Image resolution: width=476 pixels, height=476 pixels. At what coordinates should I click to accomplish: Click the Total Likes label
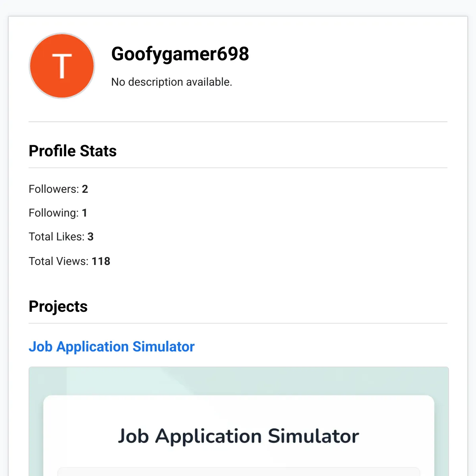click(x=56, y=237)
